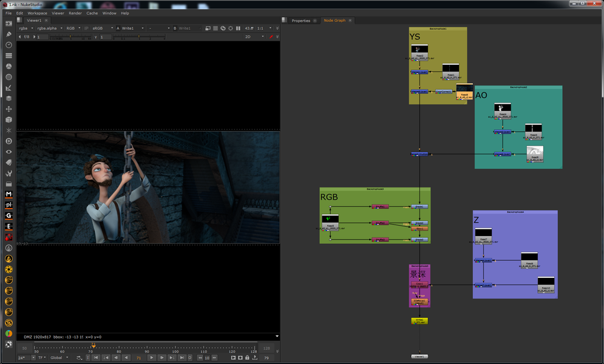This screenshot has height=364, width=604.
Task: Open the 2D view mode dropdown
Action: coord(254,36)
